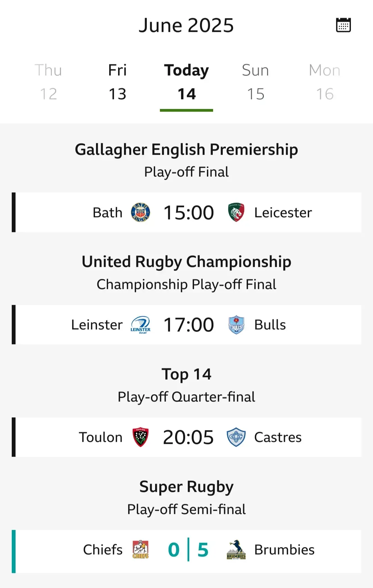Image resolution: width=373 pixels, height=588 pixels.
Task: Switch to Thu 12 date tab
Action: pyautogui.click(x=48, y=82)
